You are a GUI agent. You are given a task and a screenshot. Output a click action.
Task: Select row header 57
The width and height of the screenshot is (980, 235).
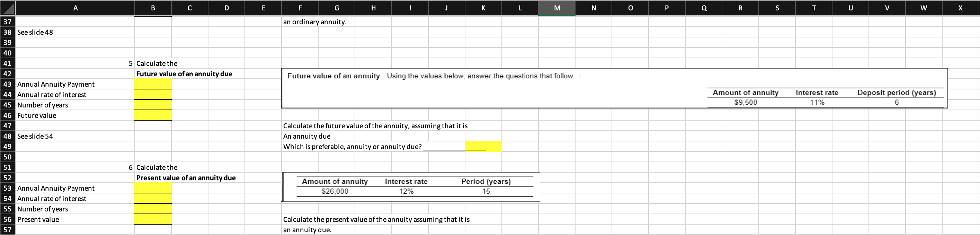(7, 230)
